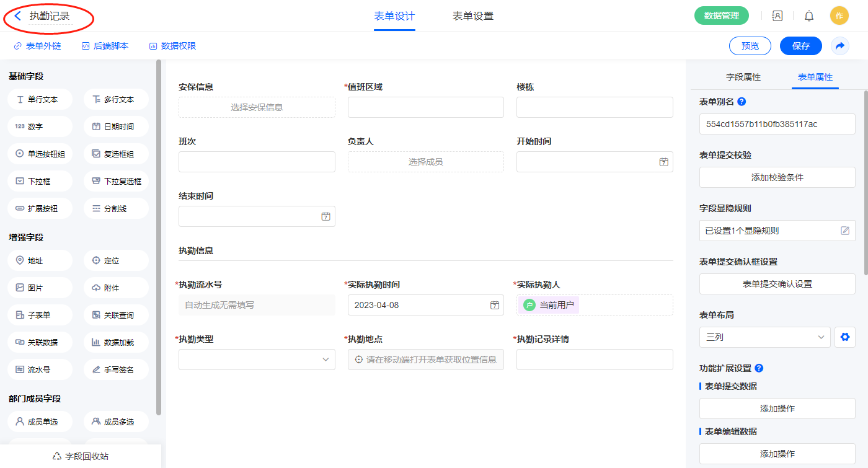Screen dimensions: 868x468
Task: Open the layout settings gear icon
Action: pos(844,337)
